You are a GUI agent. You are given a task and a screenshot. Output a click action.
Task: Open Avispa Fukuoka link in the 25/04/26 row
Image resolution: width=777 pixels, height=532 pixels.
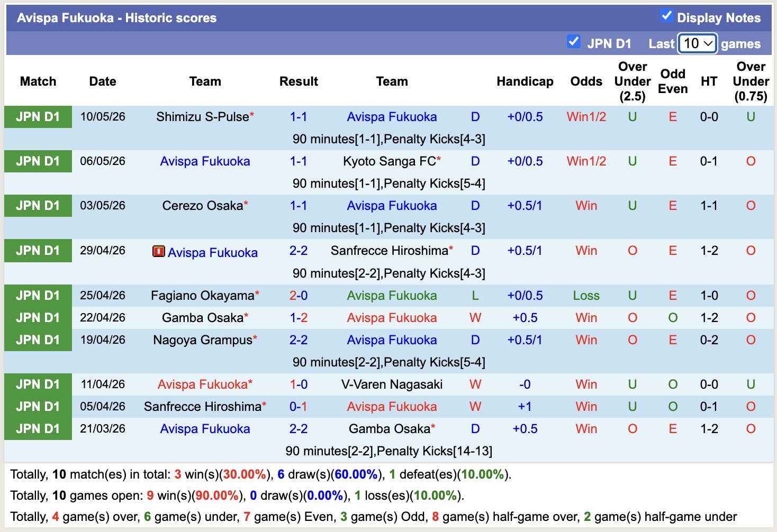[392, 296]
